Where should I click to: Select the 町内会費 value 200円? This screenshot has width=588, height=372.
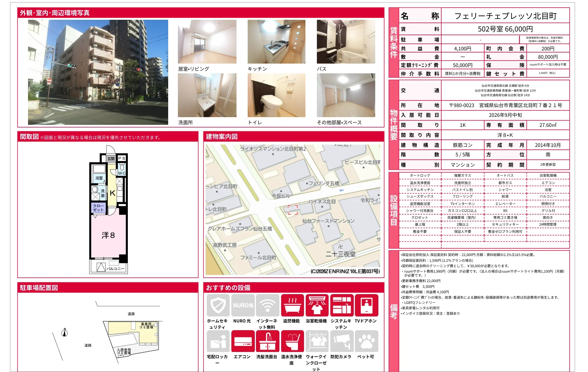548,49
